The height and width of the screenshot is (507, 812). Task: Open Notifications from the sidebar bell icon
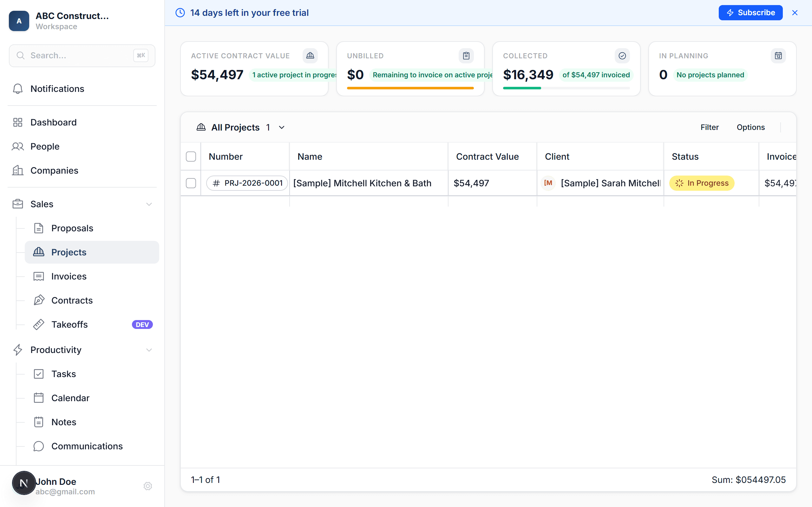click(18, 89)
